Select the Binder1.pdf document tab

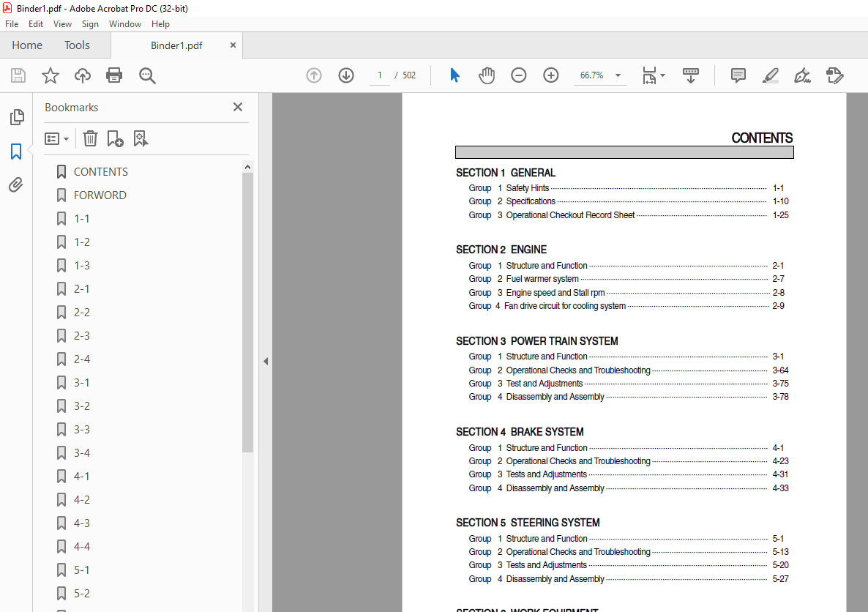click(x=176, y=45)
